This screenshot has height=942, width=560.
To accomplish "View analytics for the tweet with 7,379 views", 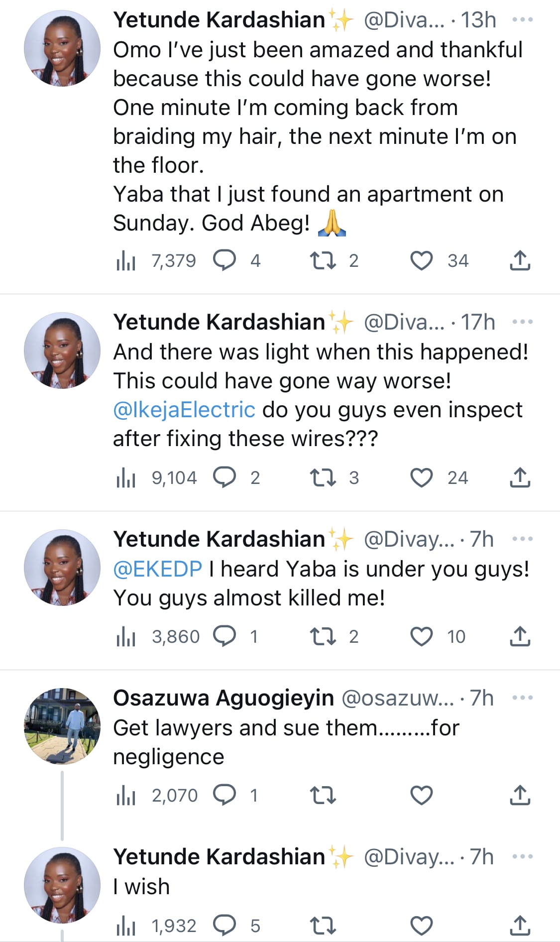I will pos(126,261).
